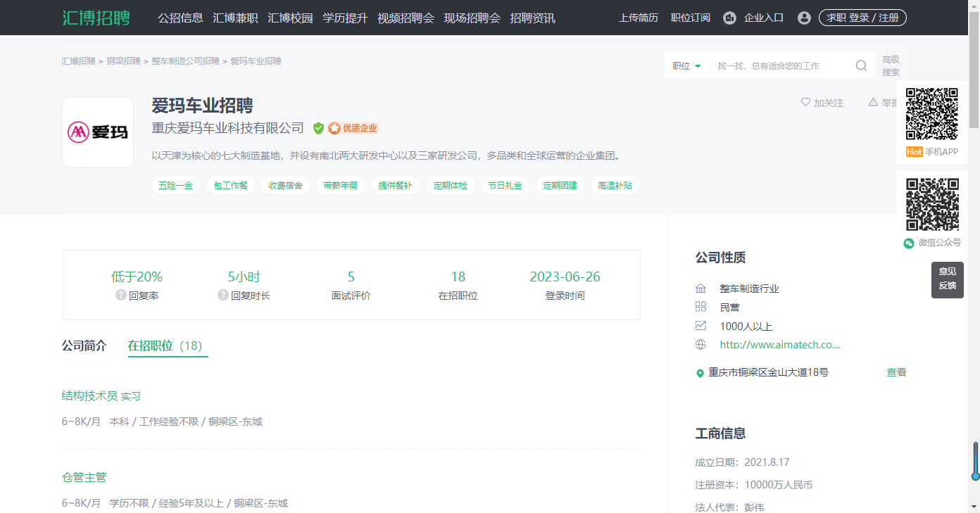980x513 pixels.
Task: Click the green verified shield badge
Action: coord(318,128)
